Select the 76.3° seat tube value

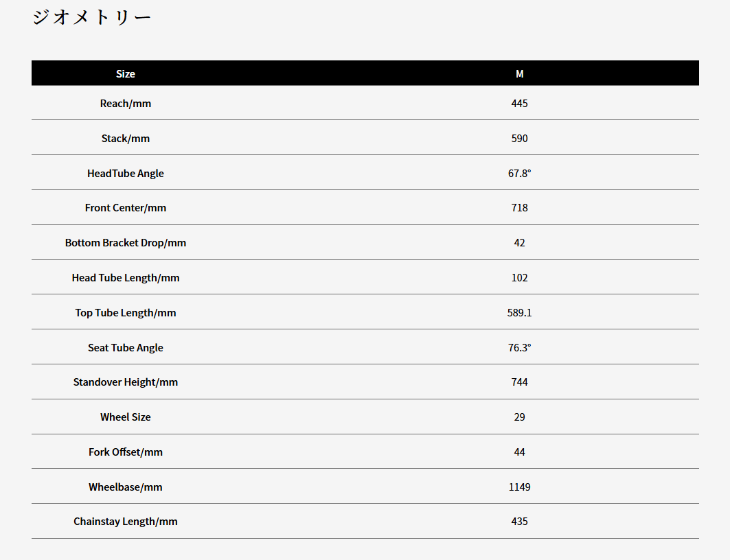[x=520, y=348]
